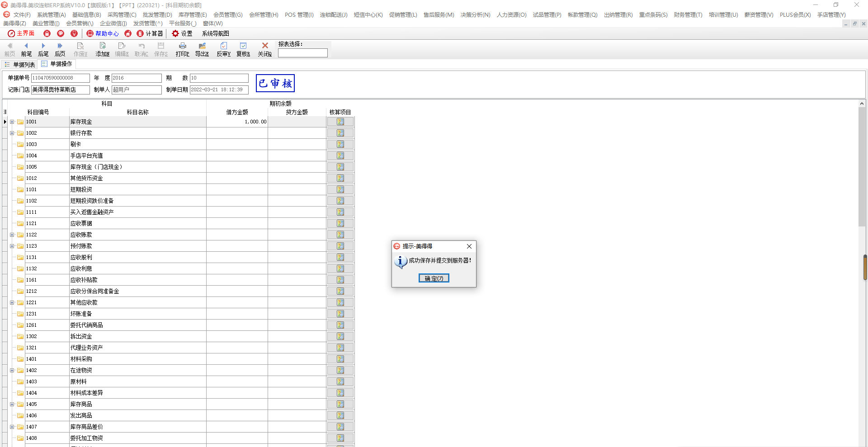
Task: Click the 借方金额 column header
Action: click(237, 112)
